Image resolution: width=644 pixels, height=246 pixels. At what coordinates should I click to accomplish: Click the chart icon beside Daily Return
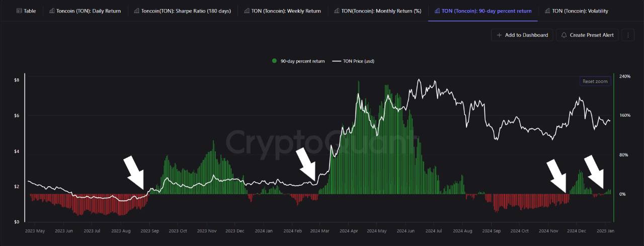(52, 11)
